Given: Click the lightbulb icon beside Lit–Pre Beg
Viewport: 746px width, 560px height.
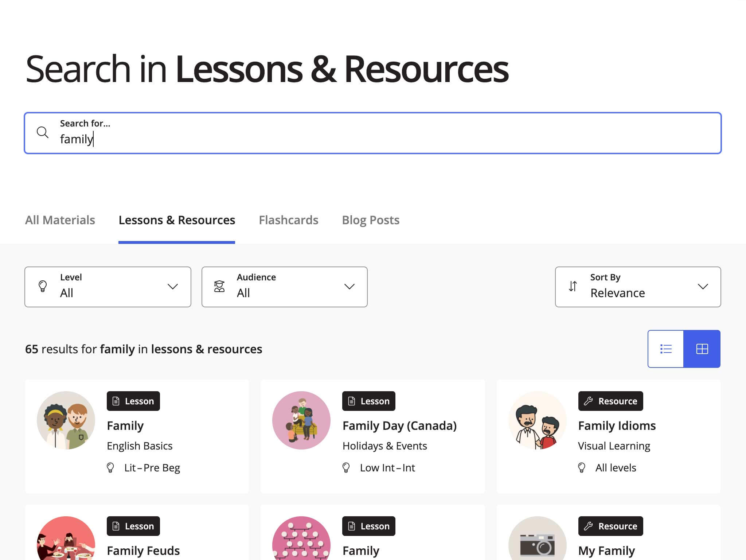Looking at the screenshot, I should (x=110, y=468).
